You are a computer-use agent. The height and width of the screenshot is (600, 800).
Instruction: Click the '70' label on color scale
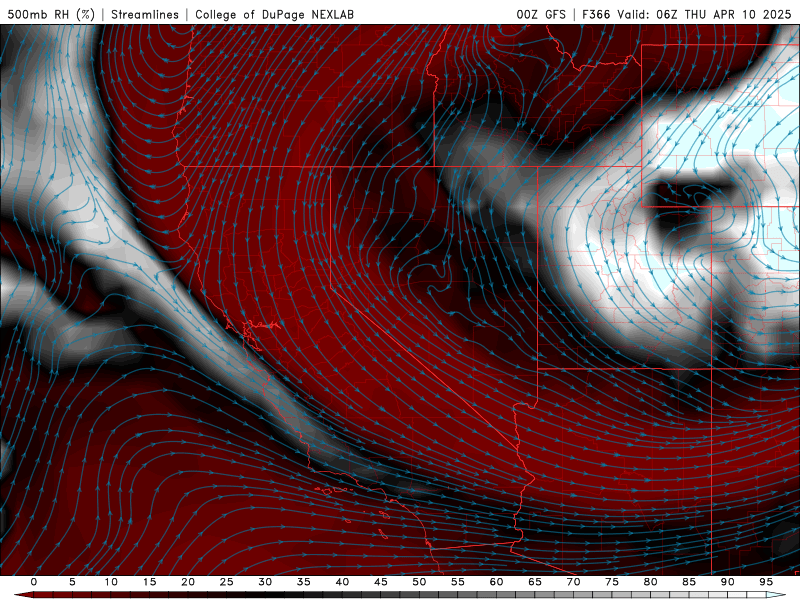[573, 582]
